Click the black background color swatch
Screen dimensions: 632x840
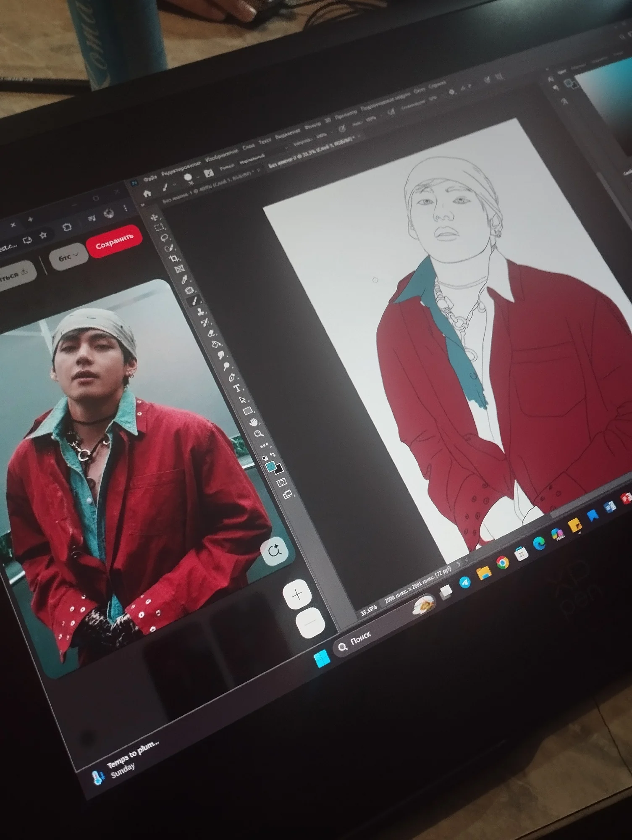pyautogui.click(x=279, y=470)
